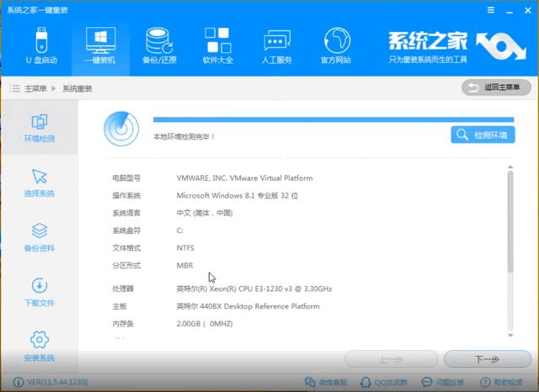
Task: Click the Microsoft Windows 8.1 专业版 text
Action: click(x=237, y=195)
